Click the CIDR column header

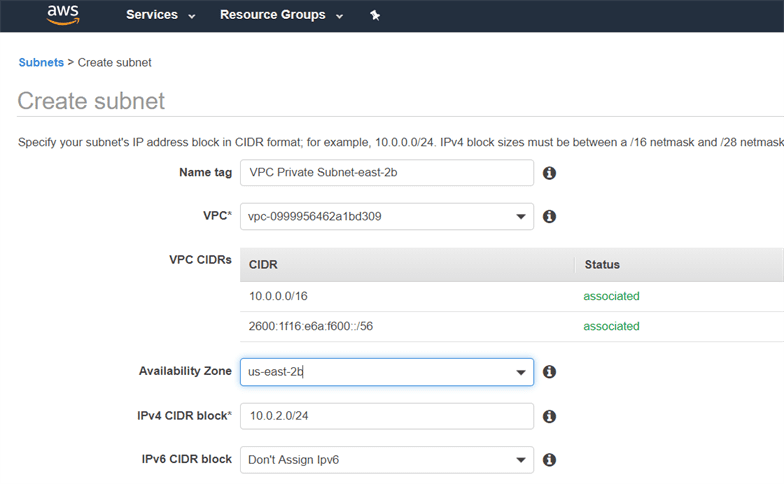click(263, 265)
